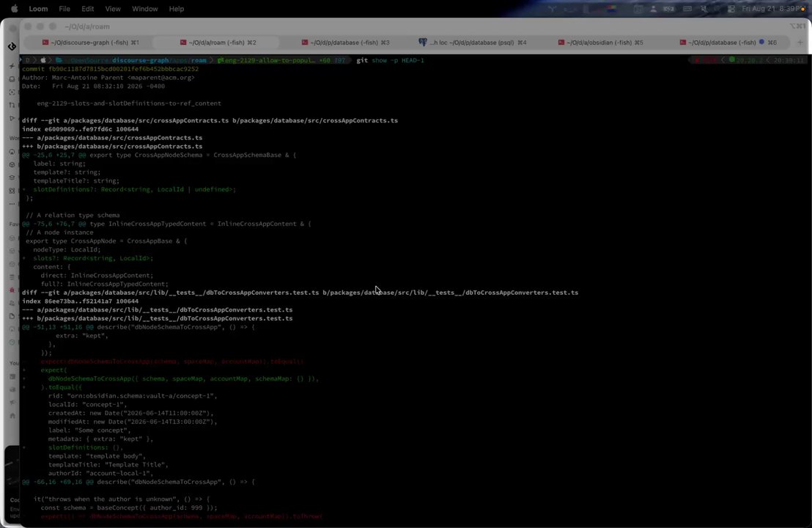Click the PostgreSQL elephant icon on psql tab
The width and height of the screenshot is (812, 528).
click(423, 43)
